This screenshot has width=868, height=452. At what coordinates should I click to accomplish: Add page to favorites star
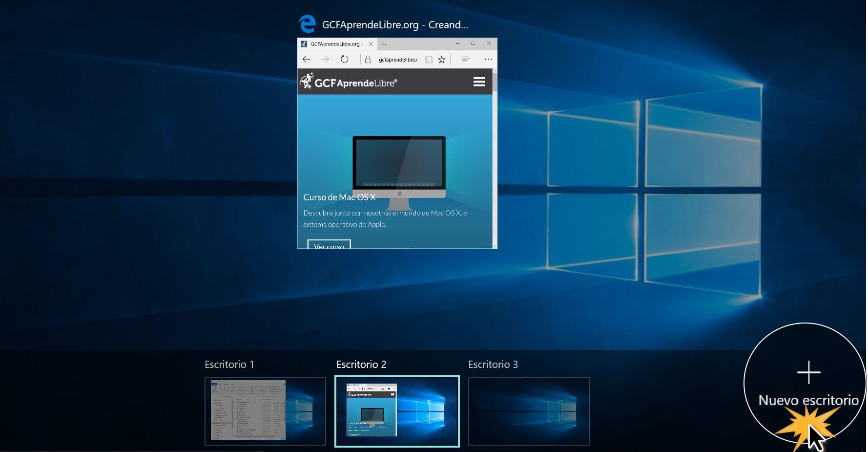click(442, 60)
